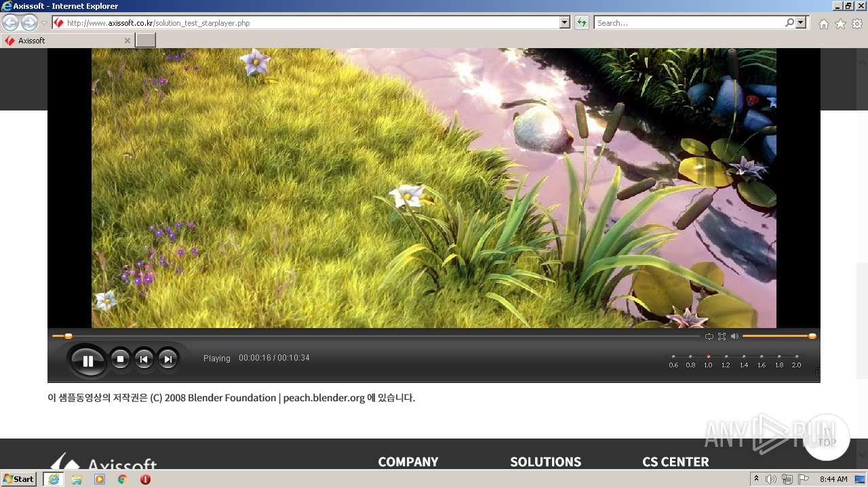Open the SOLUTIONS footer section
Screen dimensions: 868x488
(546, 462)
